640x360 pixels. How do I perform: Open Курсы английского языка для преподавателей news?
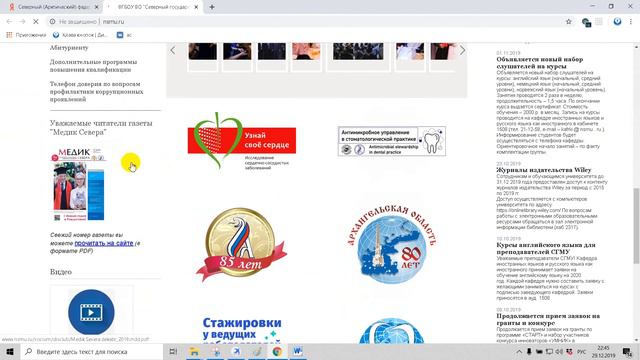(546, 248)
